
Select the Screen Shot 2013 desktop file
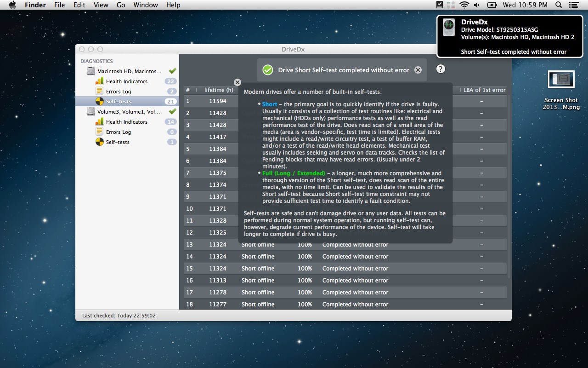point(561,91)
